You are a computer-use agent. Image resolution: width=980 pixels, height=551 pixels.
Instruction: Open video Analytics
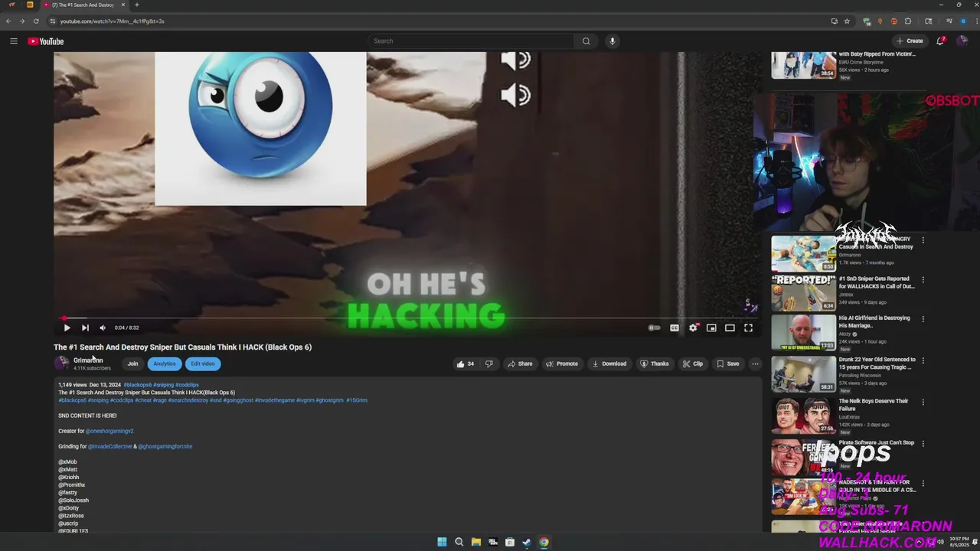click(x=165, y=364)
